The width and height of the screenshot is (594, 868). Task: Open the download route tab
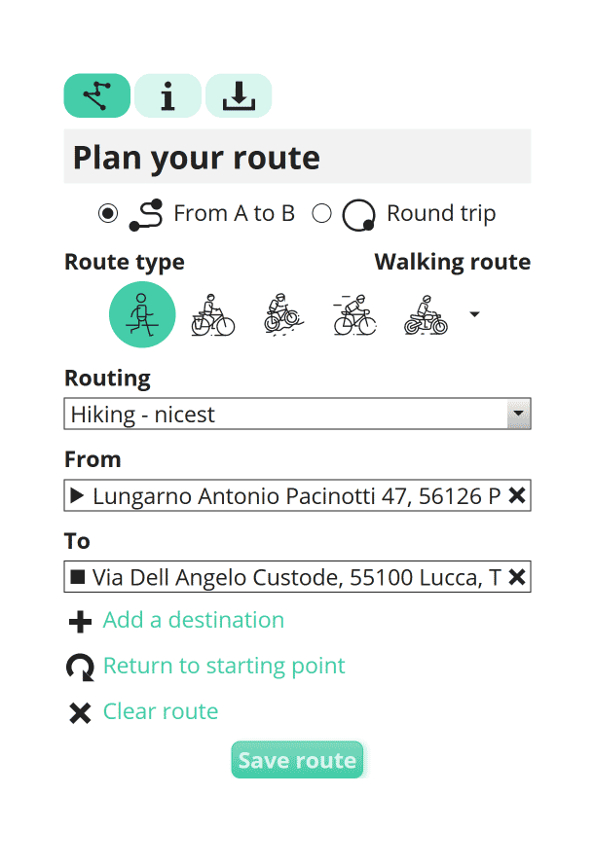239,95
